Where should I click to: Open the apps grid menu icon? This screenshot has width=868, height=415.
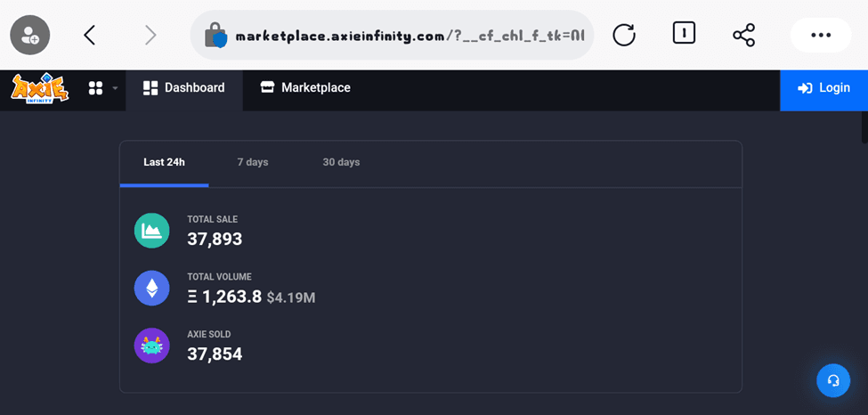coord(96,88)
